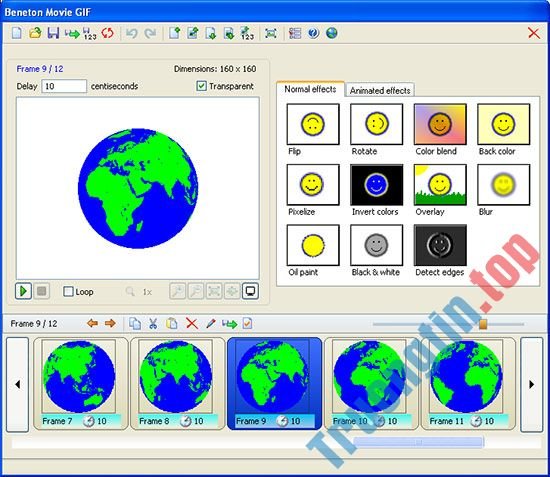The width and height of the screenshot is (550, 477).
Task: Click the zoom out magnifier button
Action: 196,291
